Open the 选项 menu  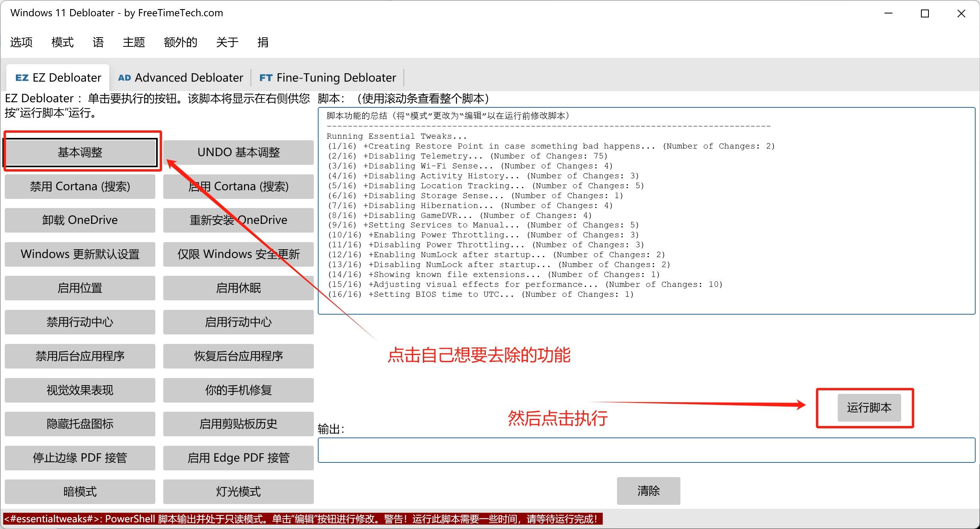point(21,42)
